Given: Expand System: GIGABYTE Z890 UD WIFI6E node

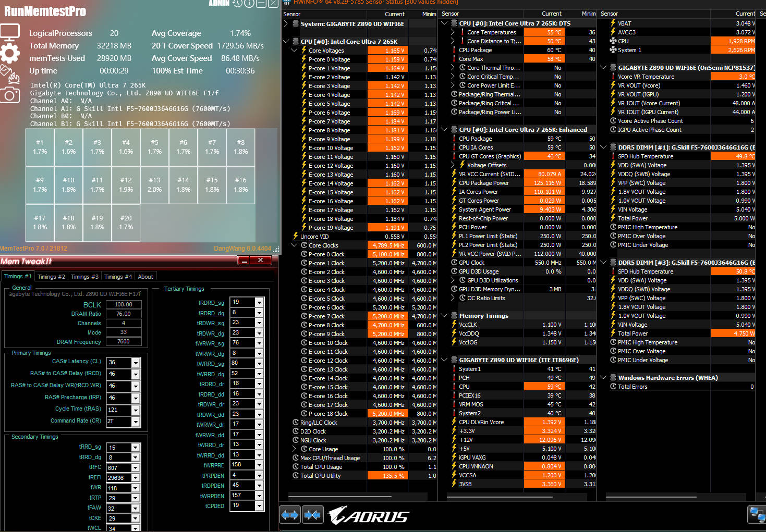Looking at the screenshot, I should tap(286, 23).
